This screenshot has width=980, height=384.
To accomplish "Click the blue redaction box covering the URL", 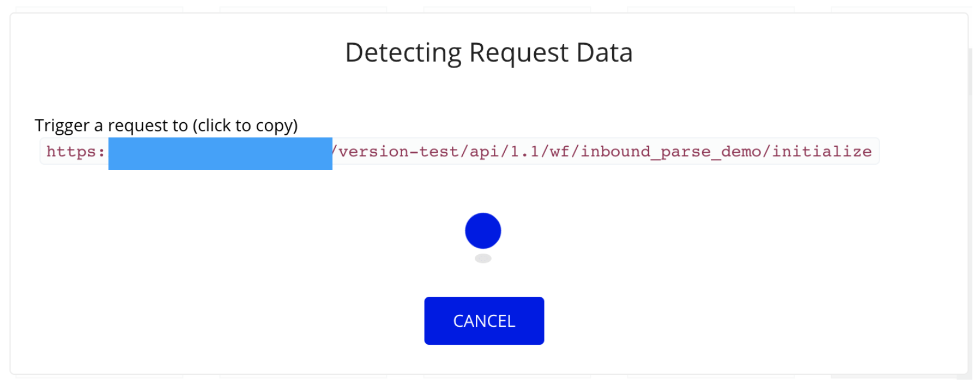I will (220, 154).
